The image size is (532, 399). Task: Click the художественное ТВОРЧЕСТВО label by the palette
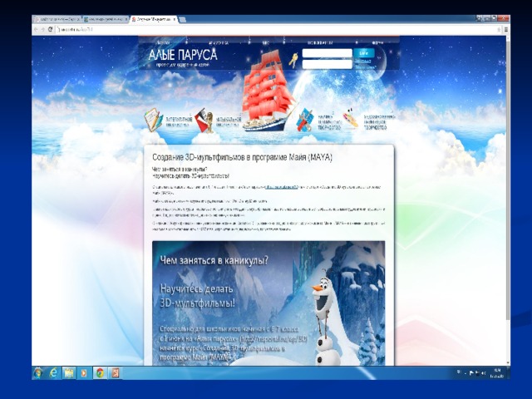click(x=379, y=122)
